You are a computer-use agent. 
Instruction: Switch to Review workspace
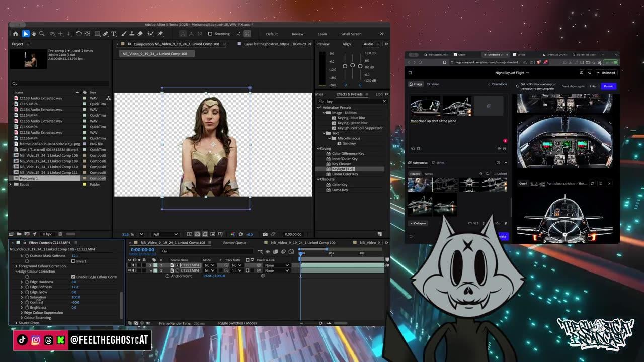click(298, 34)
